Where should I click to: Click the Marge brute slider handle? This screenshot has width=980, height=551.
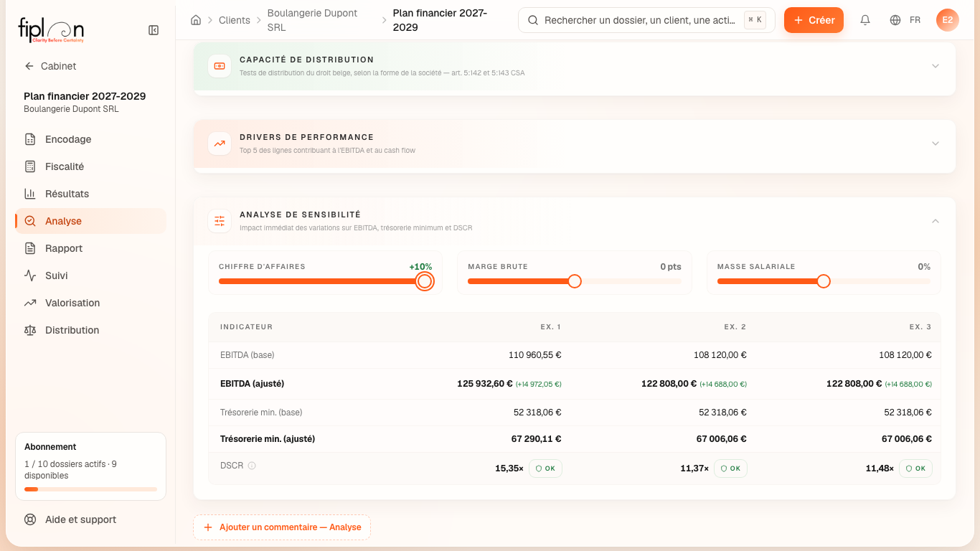[x=575, y=281]
